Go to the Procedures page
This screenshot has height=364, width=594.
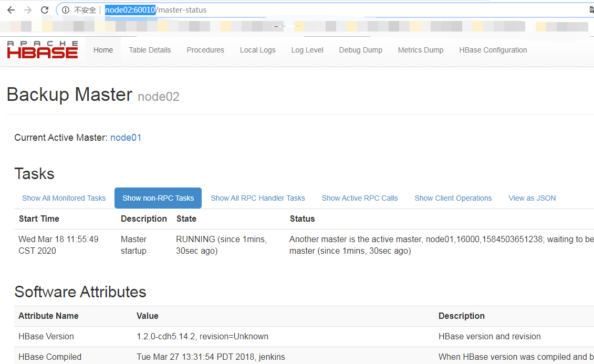[205, 50]
